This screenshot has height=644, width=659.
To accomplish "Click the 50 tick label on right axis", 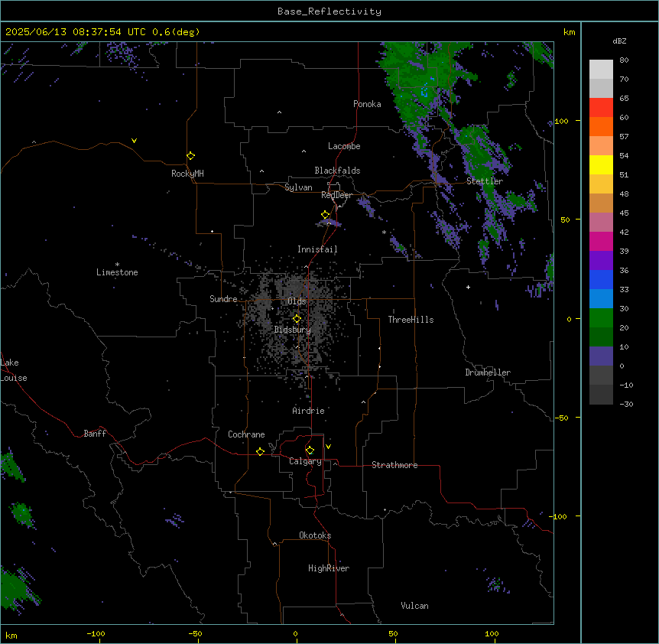I will click(x=565, y=220).
